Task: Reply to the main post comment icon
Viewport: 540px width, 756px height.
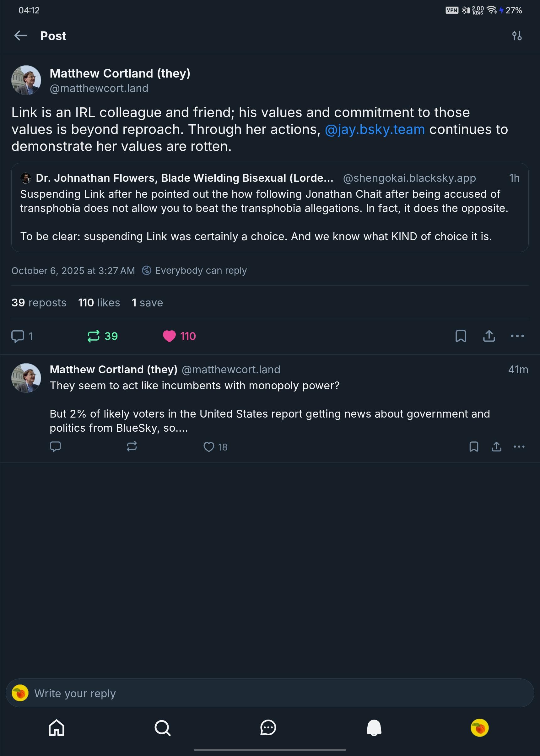Action: pyautogui.click(x=18, y=336)
